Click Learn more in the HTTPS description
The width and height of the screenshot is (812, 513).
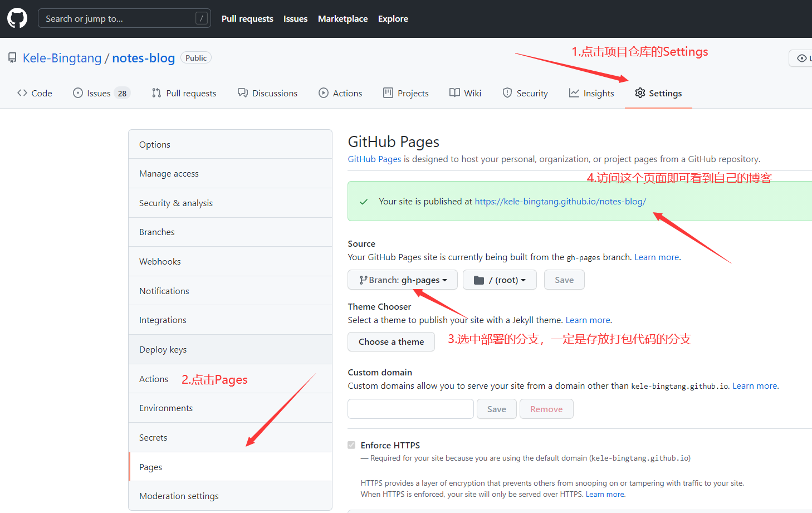tap(605, 494)
